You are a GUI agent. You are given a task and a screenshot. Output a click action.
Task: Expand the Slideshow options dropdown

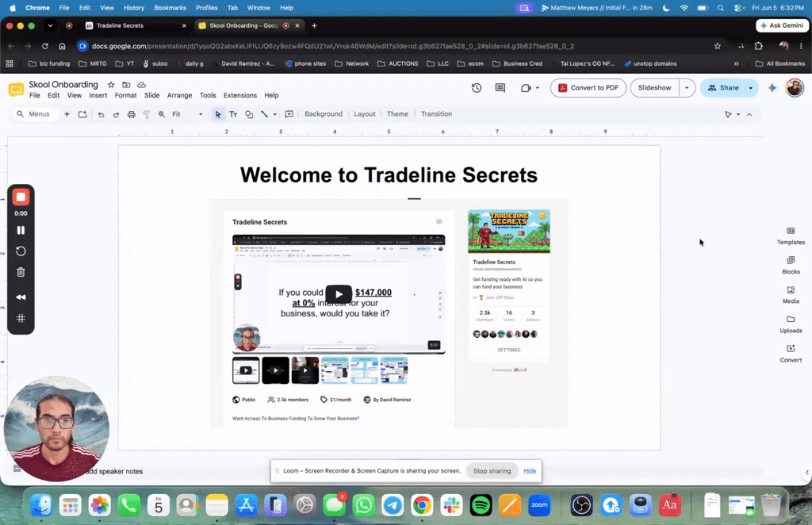point(687,88)
